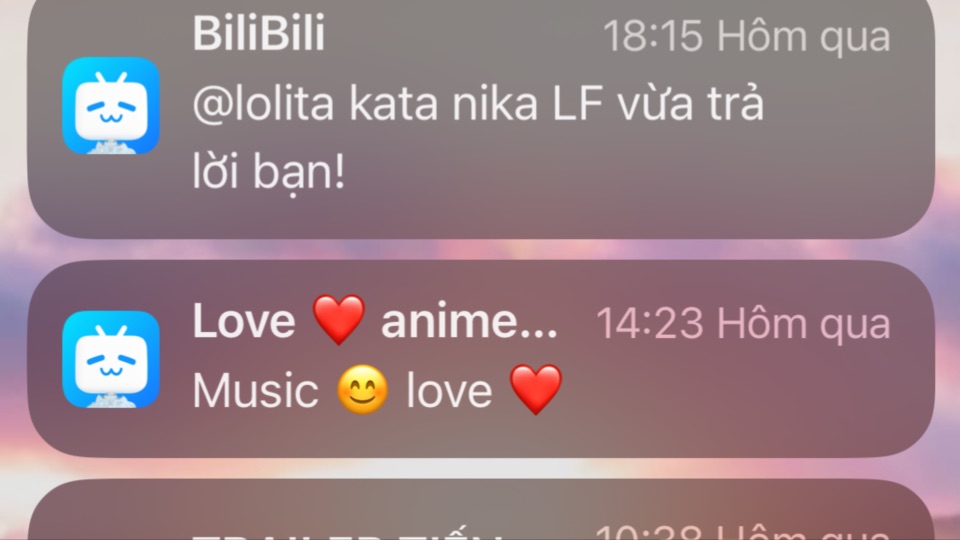Viewport: 960px width, 540px height.
Task: Click the word Music in the second notification
Action: 255,391
